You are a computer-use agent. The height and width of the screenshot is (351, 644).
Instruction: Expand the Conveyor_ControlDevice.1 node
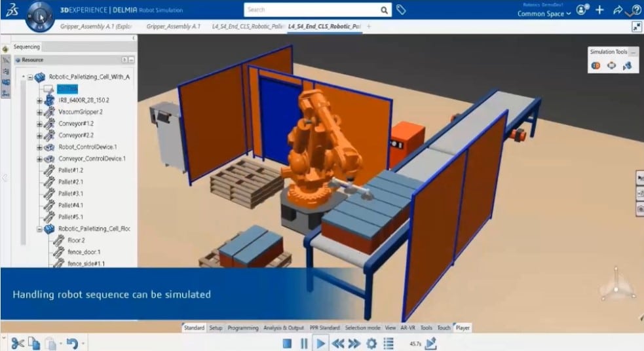39,159
